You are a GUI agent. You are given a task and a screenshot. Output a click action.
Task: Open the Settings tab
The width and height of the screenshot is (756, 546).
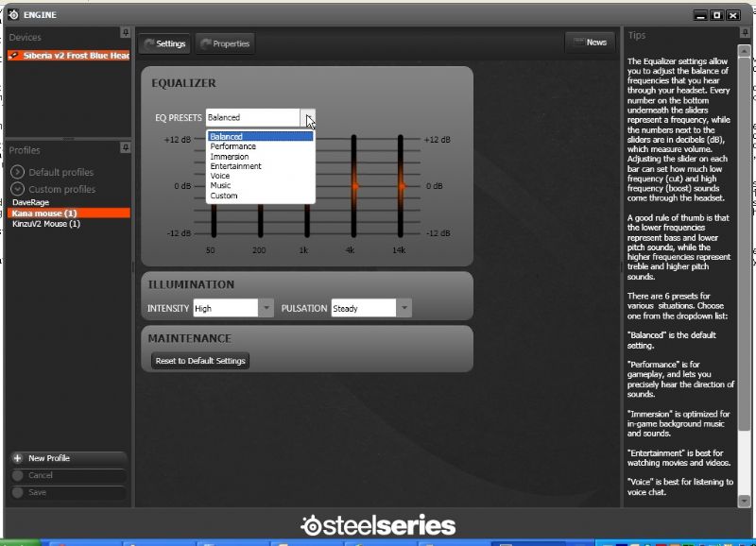[164, 43]
